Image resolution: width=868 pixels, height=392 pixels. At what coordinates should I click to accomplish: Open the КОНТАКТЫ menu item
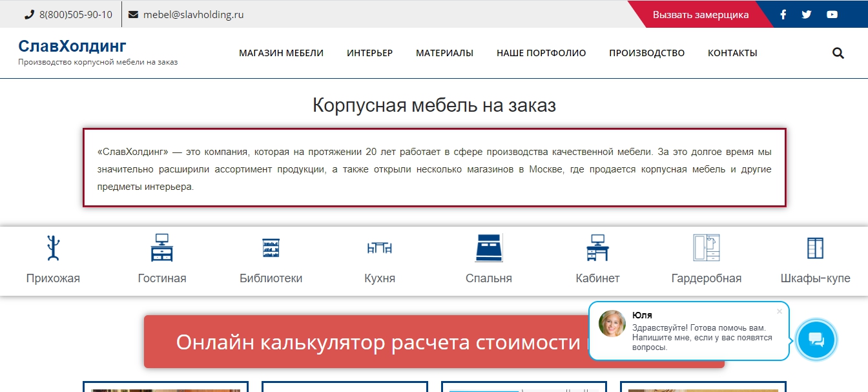tap(732, 53)
